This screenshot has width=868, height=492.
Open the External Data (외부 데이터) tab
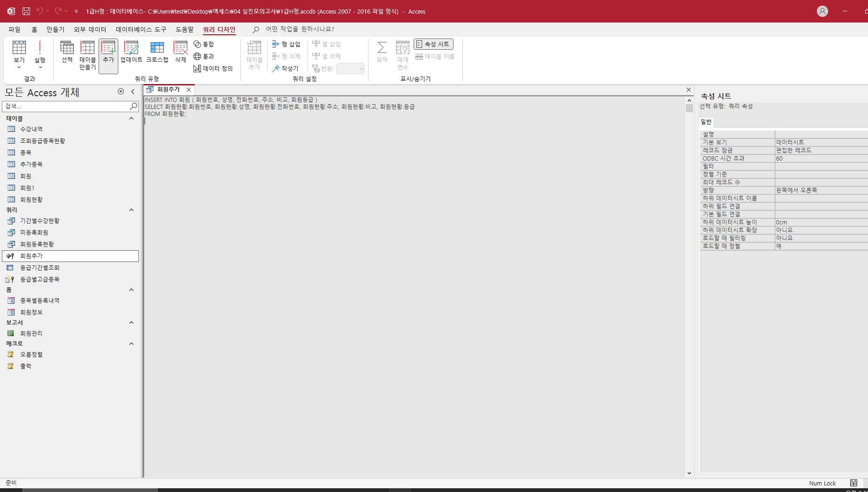pos(90,30)
